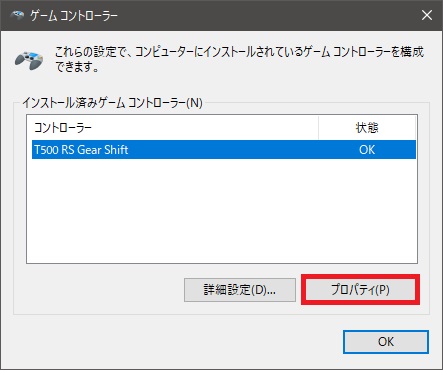The height and width of the screenshot is (370, 443).
Task: Sort by the 状態 column header
Action: 367,128
